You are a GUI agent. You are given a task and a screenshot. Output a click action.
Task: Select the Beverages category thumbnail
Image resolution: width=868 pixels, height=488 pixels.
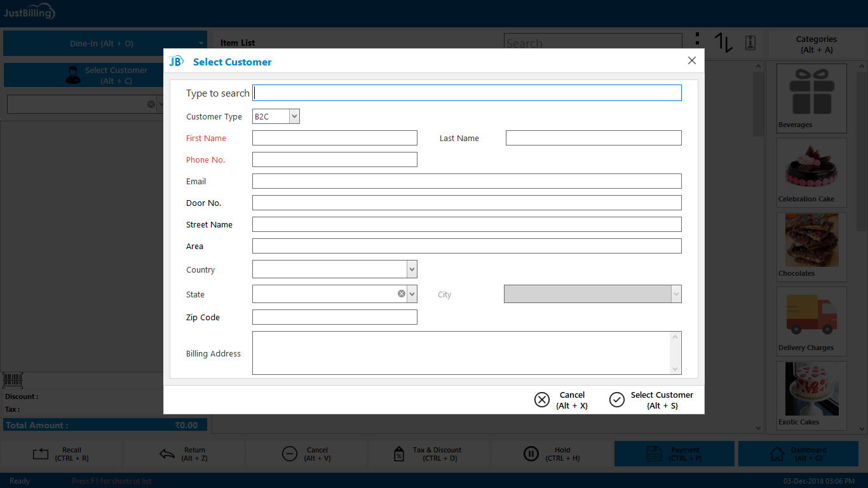811,97
